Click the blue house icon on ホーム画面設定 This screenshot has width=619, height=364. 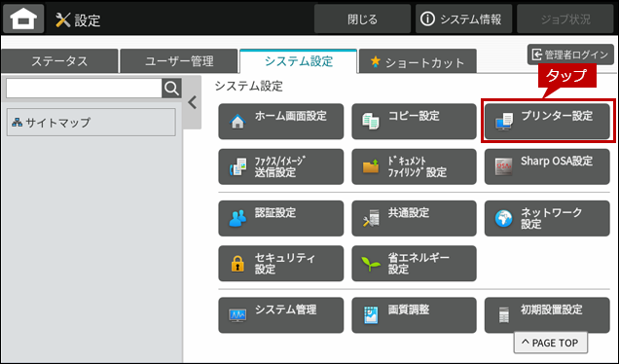[237, 122]
